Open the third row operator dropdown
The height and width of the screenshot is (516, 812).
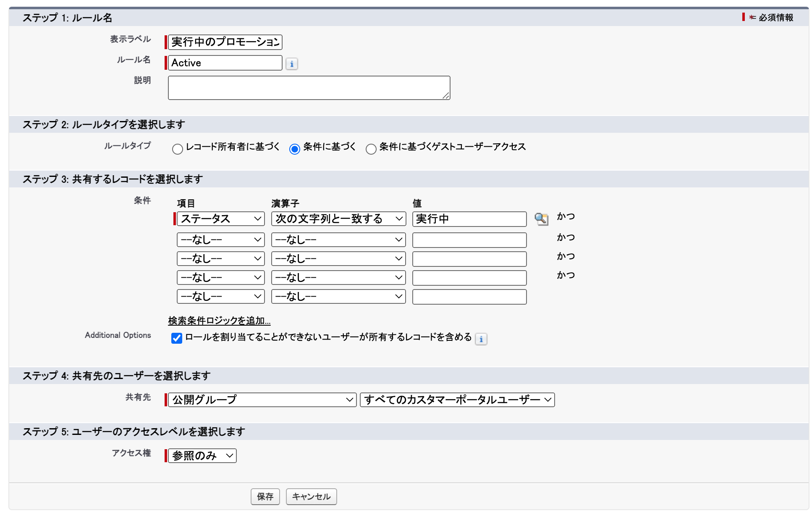tap(338, 259)
